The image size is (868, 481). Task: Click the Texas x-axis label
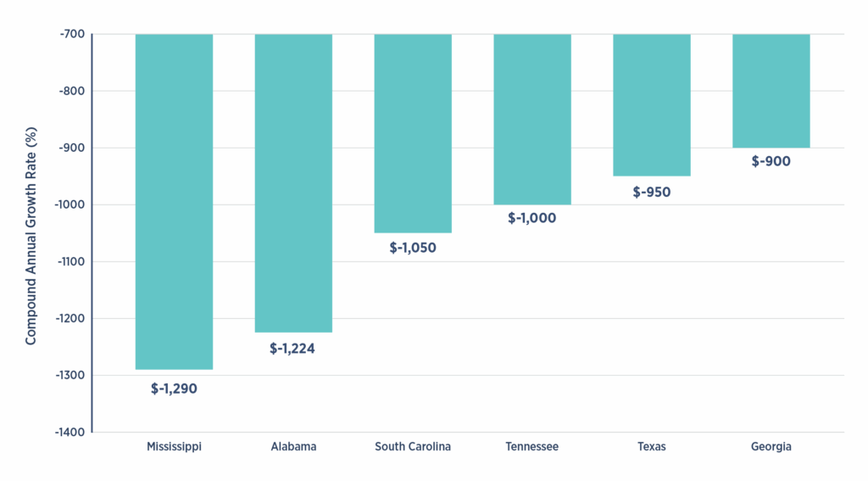[652, 446]
